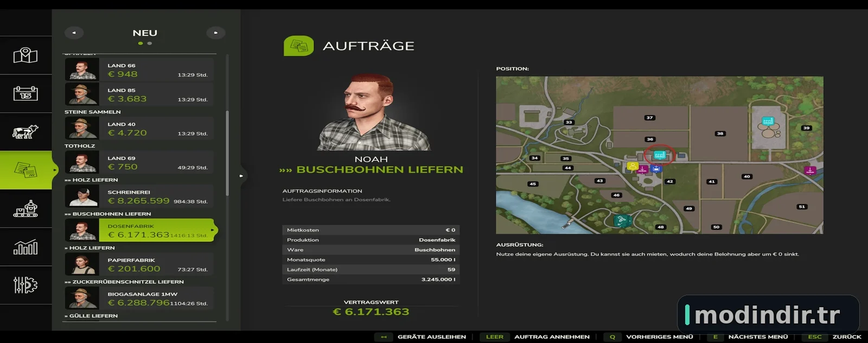
Task: Select the Land 40 stone collecting contract
Action: point(139,128)
